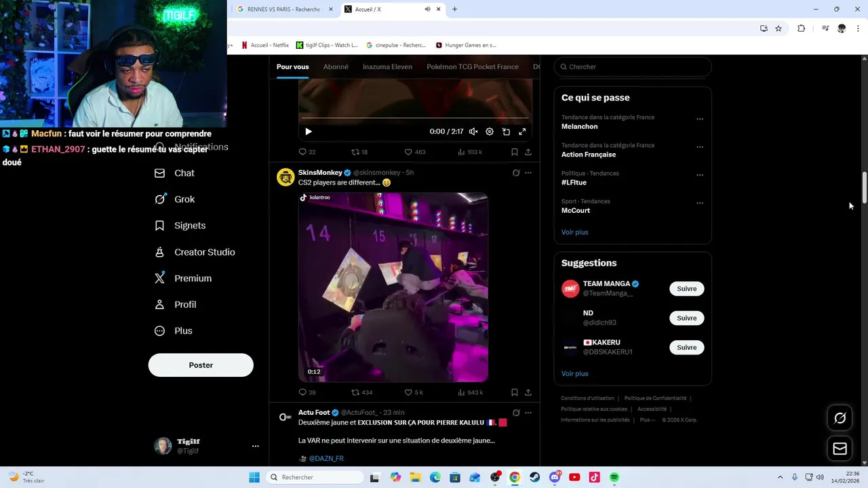Like the top post with 463 likes
Viewport: 868px width, 488px height.
tap(415, 152)
